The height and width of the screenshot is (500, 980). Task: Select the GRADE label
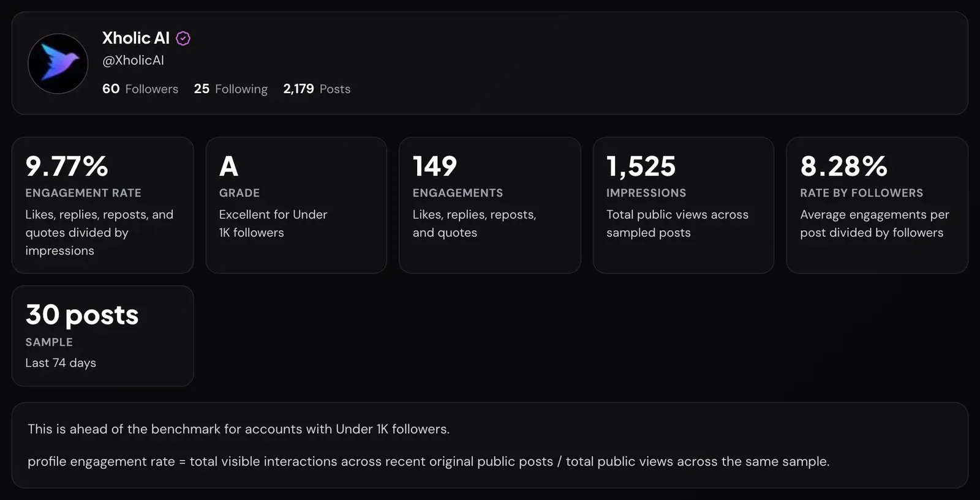pyautogui.click(x=239, y=193)
